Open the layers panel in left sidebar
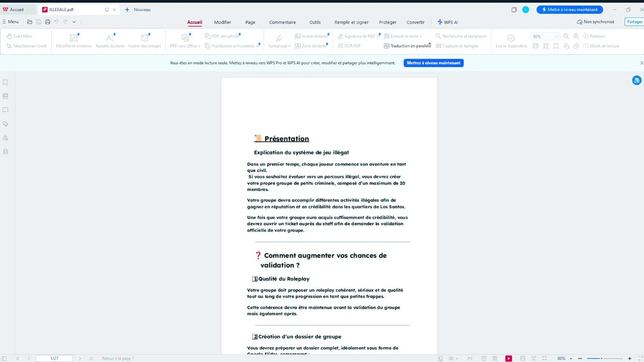Screen dimensions: 644x362 6,151
